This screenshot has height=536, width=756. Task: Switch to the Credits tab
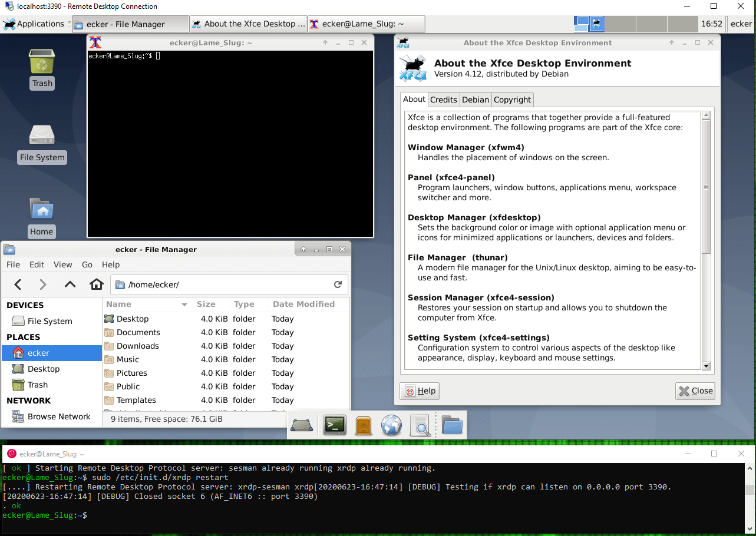point(443,100)
